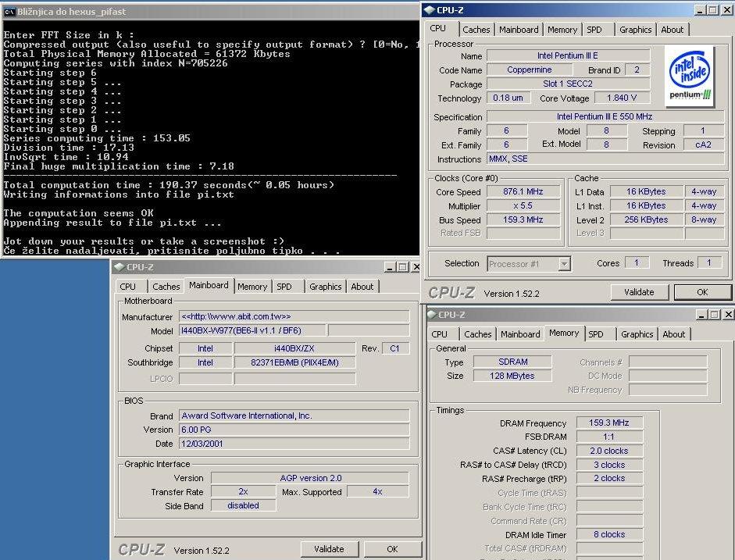
Task: Click OK in the Mainboard CPU-Z window
Action: coord(392,549)
